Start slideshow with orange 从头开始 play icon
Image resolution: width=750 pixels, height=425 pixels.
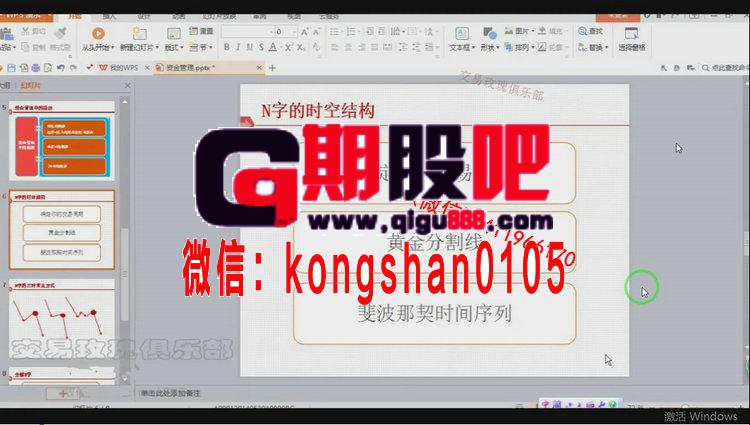coord(98,33)
